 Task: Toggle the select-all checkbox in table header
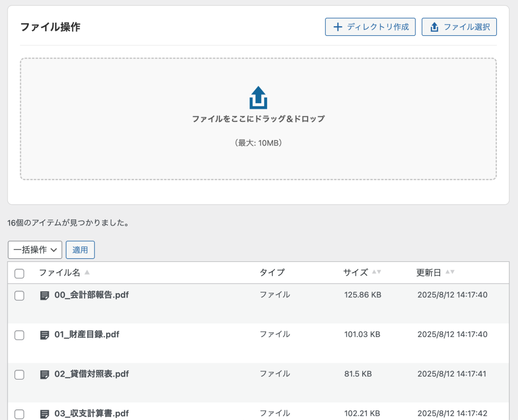point(19,273)
